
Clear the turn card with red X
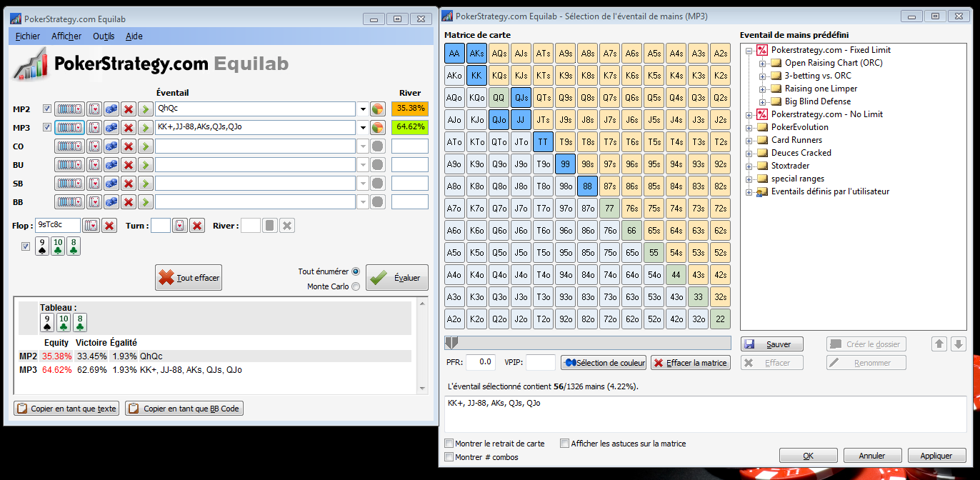click(x=197, y=226)
